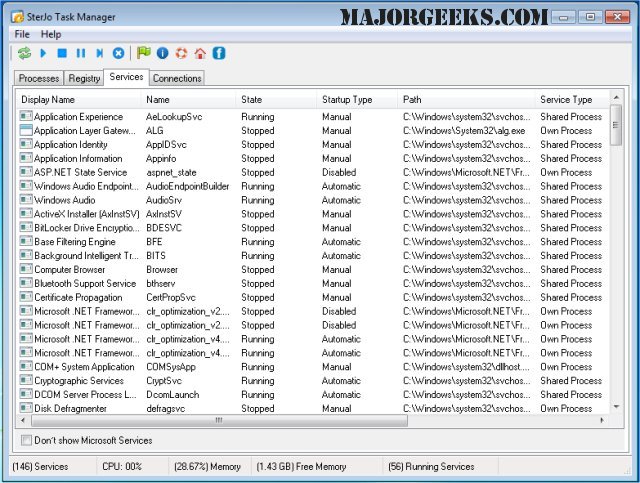Click the Windows Audio row icon
The image size is (640, 483).
[26, 200]
